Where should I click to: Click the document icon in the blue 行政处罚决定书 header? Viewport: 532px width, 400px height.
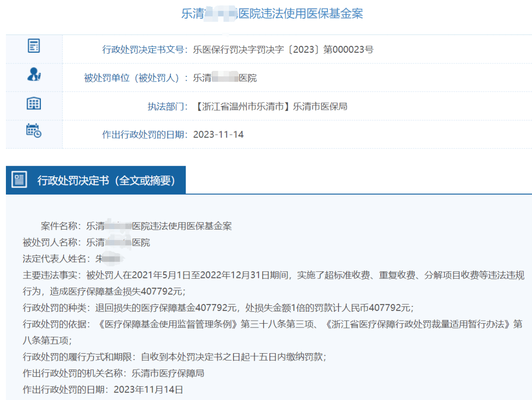tap(20, 180)
